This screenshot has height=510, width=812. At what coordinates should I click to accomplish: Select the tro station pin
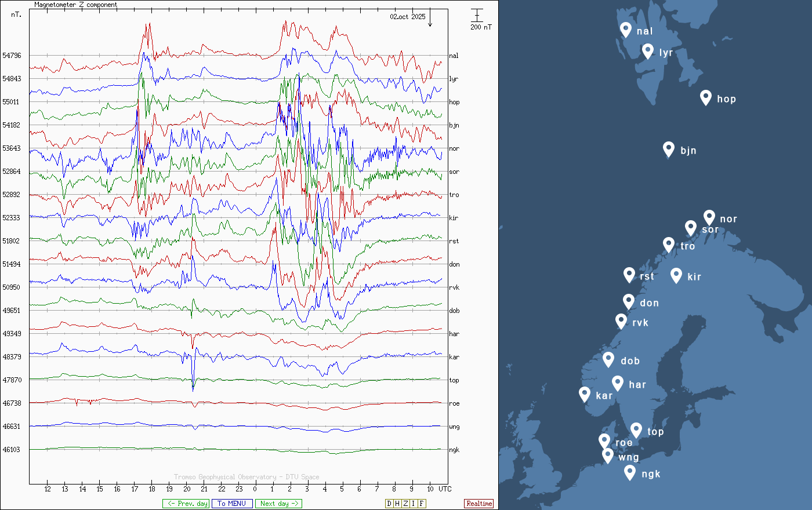669,245
